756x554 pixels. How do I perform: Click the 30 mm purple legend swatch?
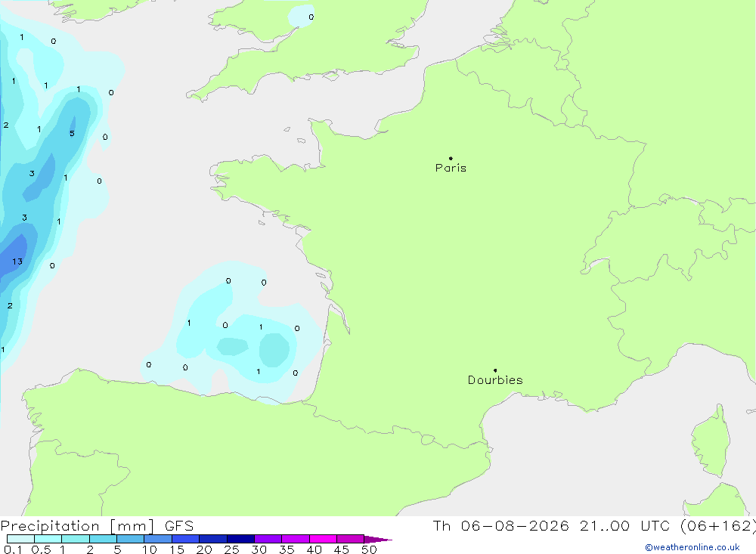(268, 539)
